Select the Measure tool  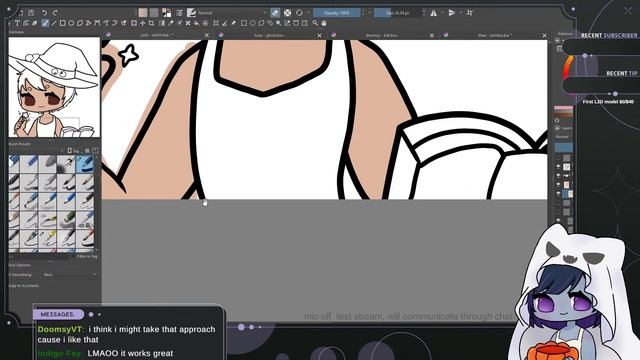pyautogui.click(x=224, y=23)
